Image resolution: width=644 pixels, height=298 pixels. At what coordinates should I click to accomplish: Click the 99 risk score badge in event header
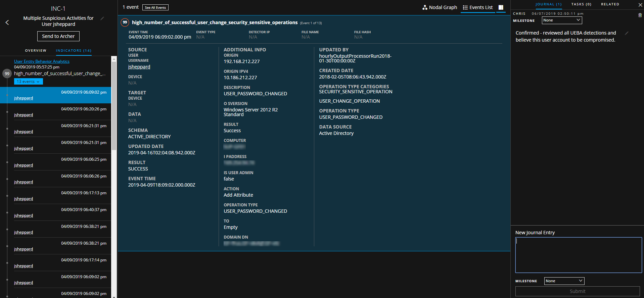[125, 22]
